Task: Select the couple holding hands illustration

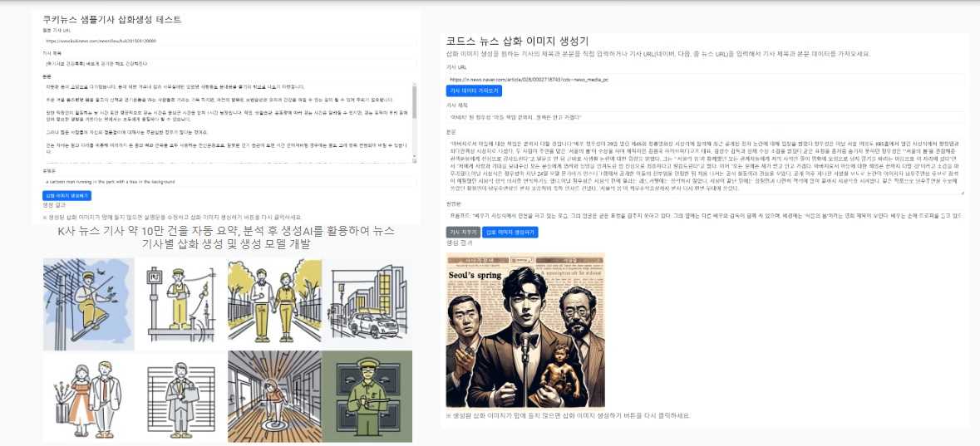Action: (x=274, y=304)
